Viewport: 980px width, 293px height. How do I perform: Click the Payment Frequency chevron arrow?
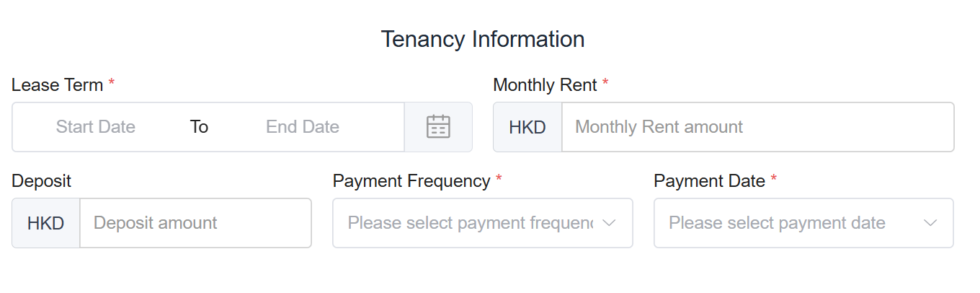(609, 223)
